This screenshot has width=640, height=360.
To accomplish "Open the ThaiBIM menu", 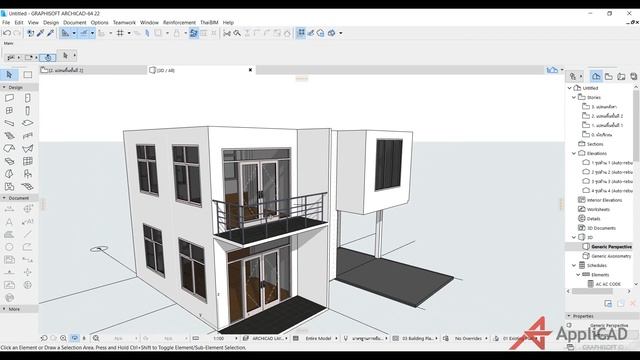I will click(209, 22).
